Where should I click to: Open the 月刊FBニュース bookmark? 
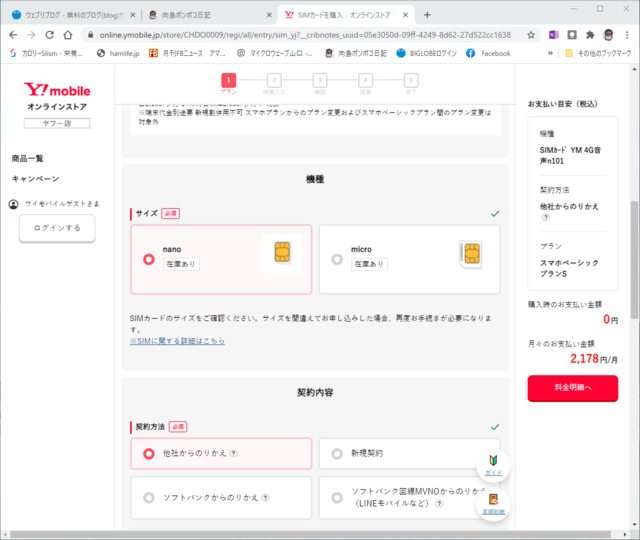[187, 53]
